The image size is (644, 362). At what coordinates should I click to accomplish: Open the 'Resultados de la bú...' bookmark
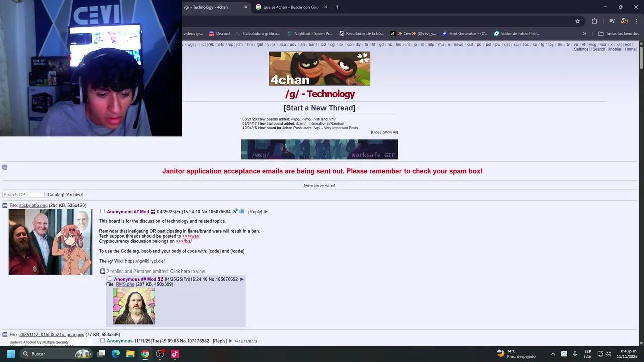click(361, 34)
